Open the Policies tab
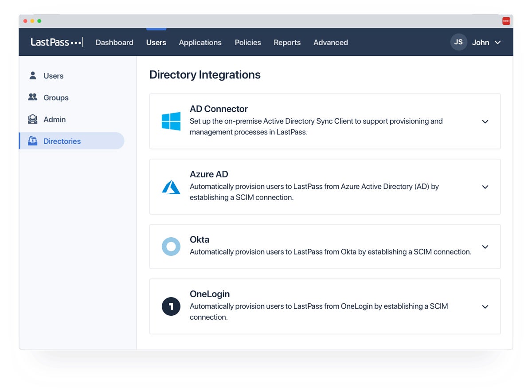The image size is (532, 392). click(x=248, y=43)
